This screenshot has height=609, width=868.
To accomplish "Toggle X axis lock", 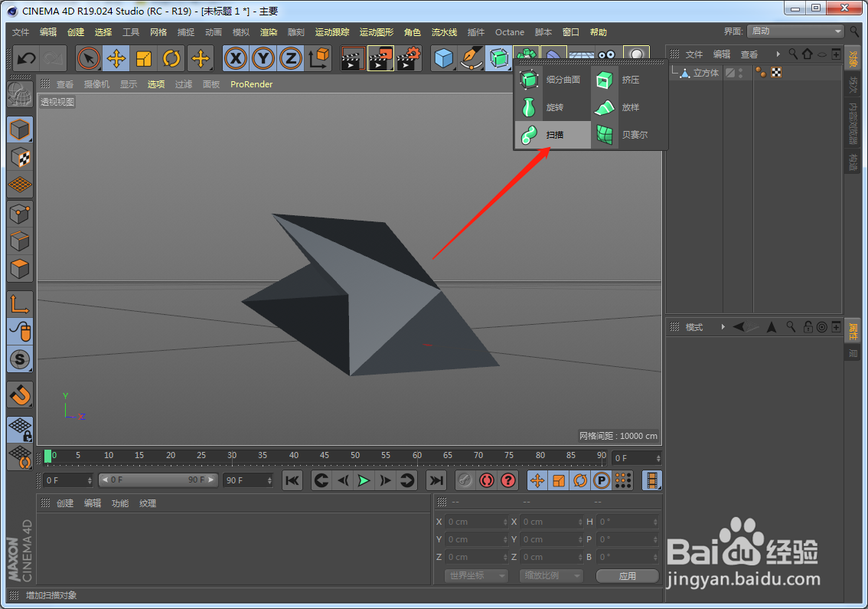I will click(x=236, y=58).
